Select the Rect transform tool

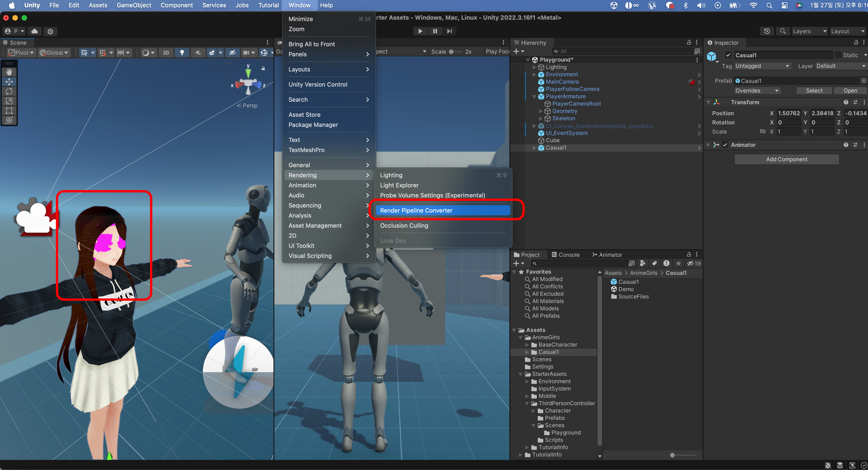(x=9, y=110)
